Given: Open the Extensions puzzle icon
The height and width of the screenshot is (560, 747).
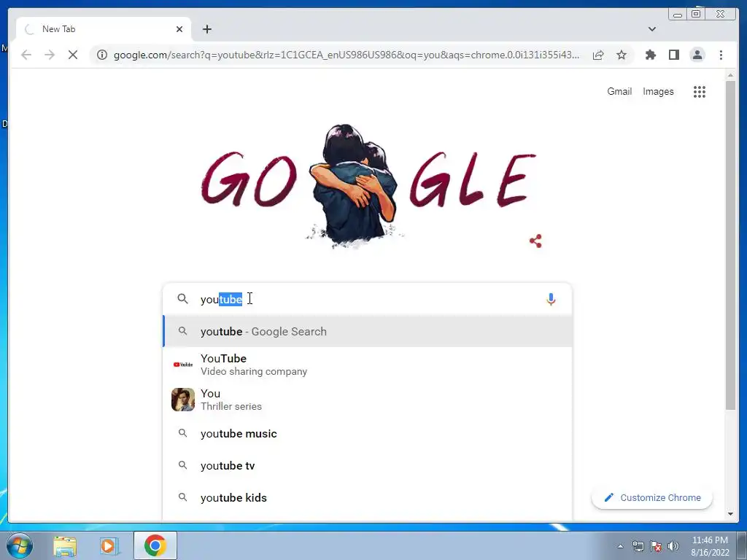Looking at the screenshot, I should click(650, 55).
